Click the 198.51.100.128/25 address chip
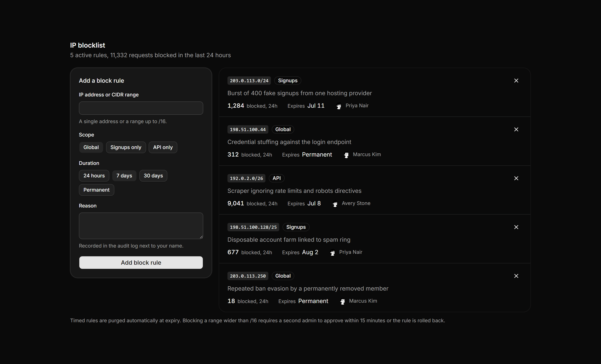 [253, 227]
